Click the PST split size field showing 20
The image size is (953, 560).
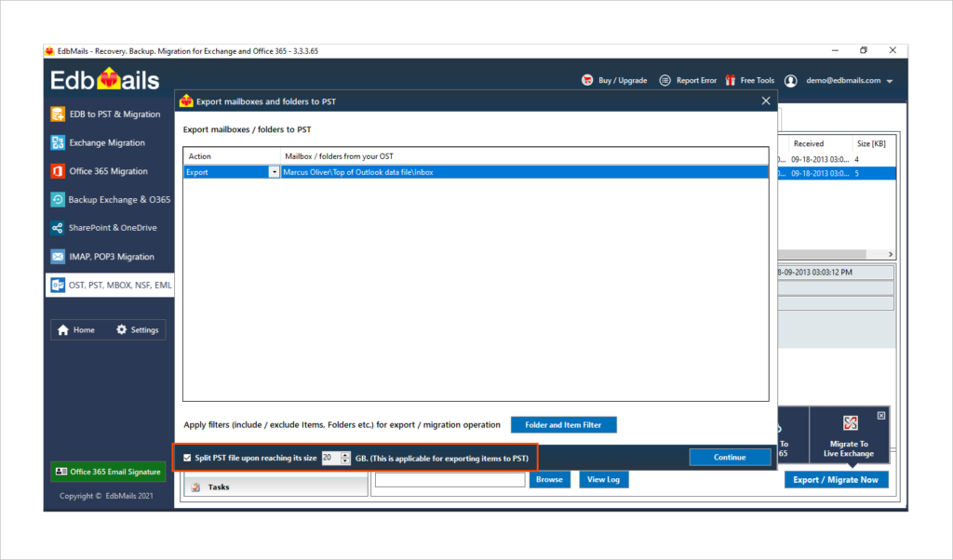[331, 458]
